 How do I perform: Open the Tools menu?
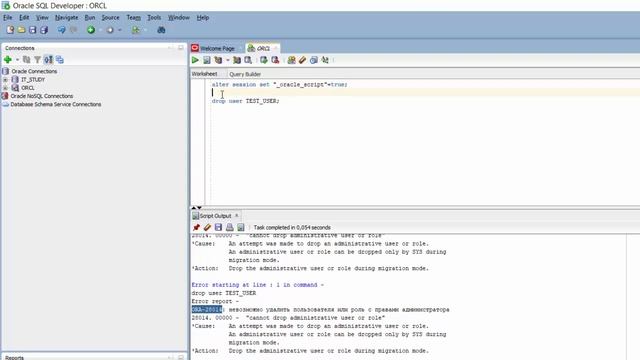pyautogui.click(x=154, y=18)
